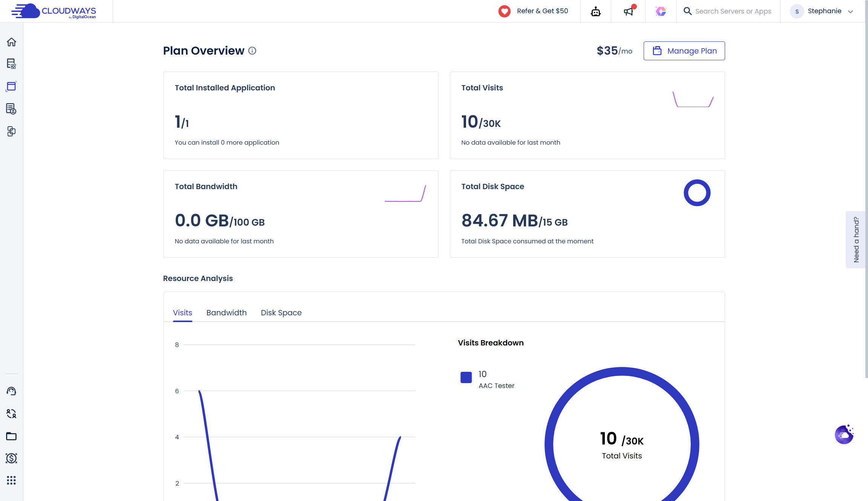The image size is (868, 501).
Task: View announcements via the megaphone icon
Action: click(628, 11)
